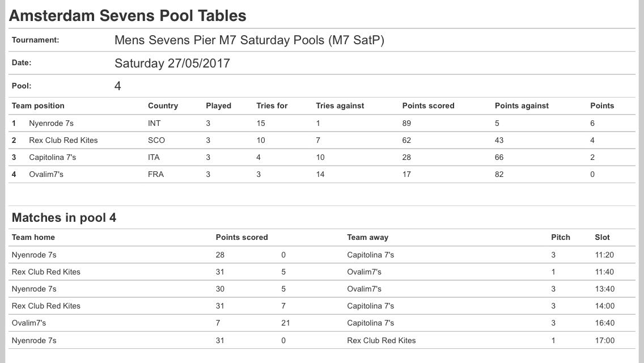Image resolution: width=644 pixels, height=363 pixels.
Task: Click the Tries for column header
Action: point(272,105)
